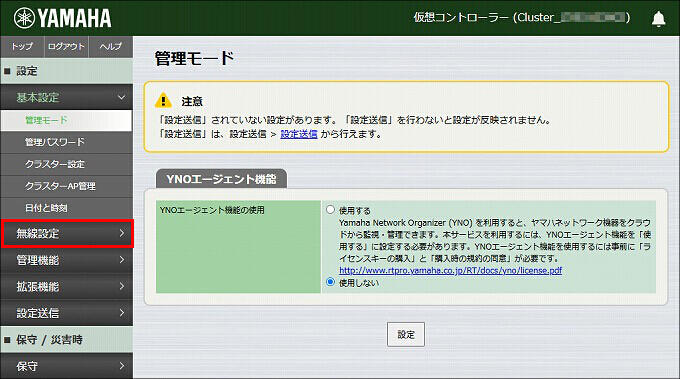Viewport: 680px width, 379px height.
Task: Click ログアウト in the top navigation
Action: click(x=66, y=46)
